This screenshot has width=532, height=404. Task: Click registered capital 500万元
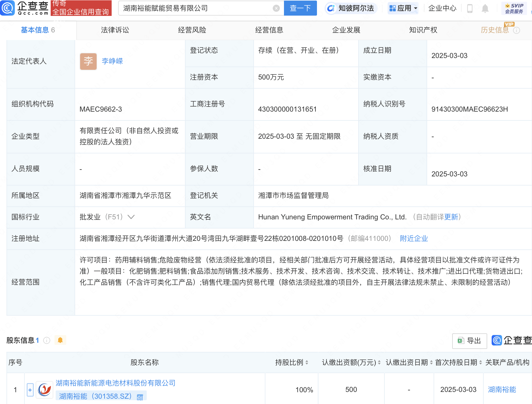click(x=271, y=77)
